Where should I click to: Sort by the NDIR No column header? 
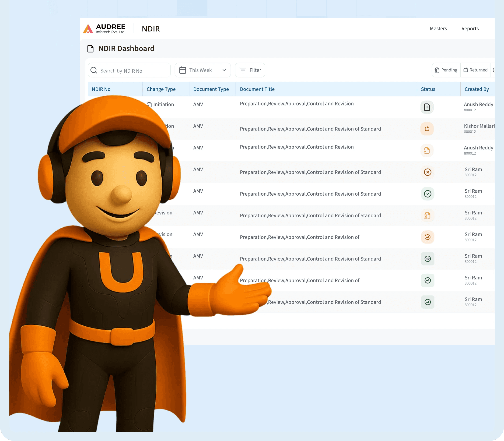[101, 89]
